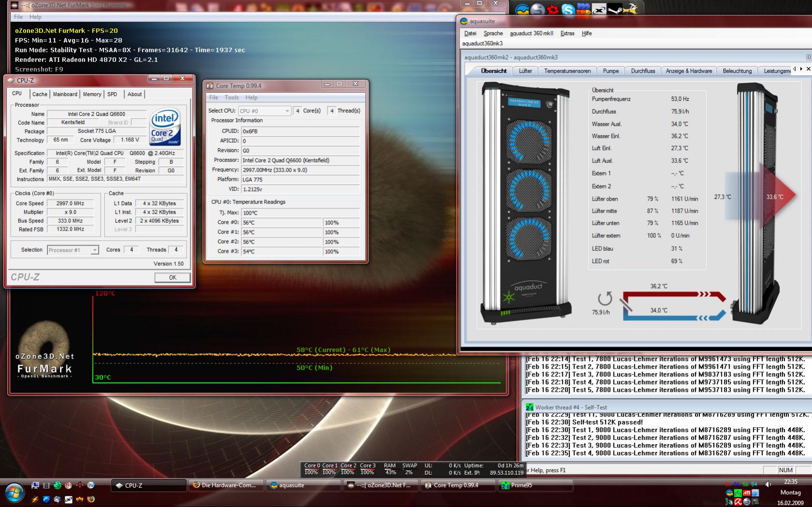Click the flow rotation icon in aquasuite
This screenshot has width=812, height=507.
(x=605, y=298)
